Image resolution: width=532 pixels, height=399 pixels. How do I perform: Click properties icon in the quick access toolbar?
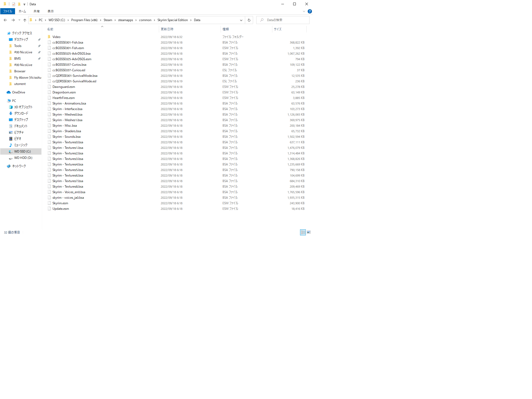[13, 4]
